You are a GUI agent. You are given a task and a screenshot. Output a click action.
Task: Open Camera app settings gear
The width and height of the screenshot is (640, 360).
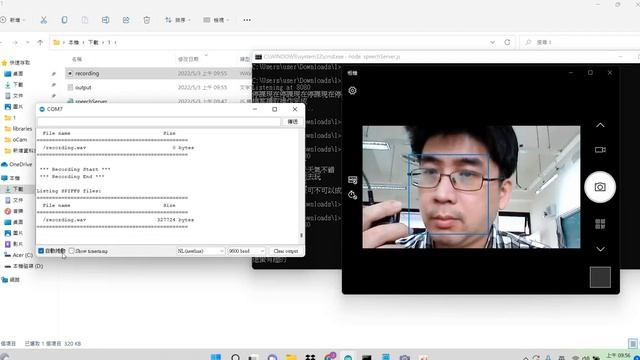coord(352,91)
